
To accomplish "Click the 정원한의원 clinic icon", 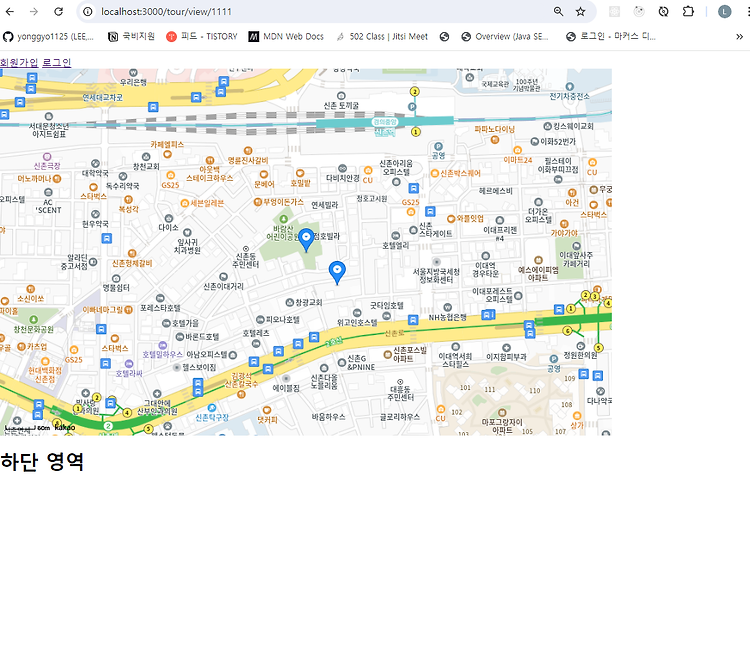I will 581,346.
